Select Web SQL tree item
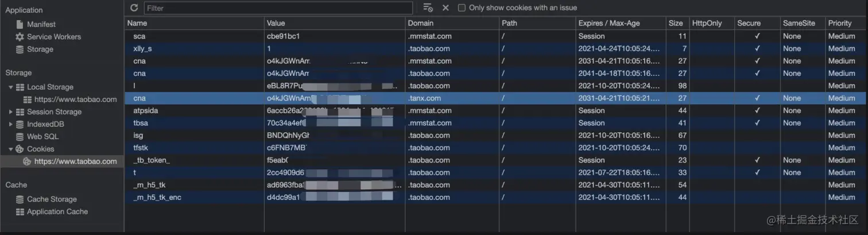 [42, 137]
